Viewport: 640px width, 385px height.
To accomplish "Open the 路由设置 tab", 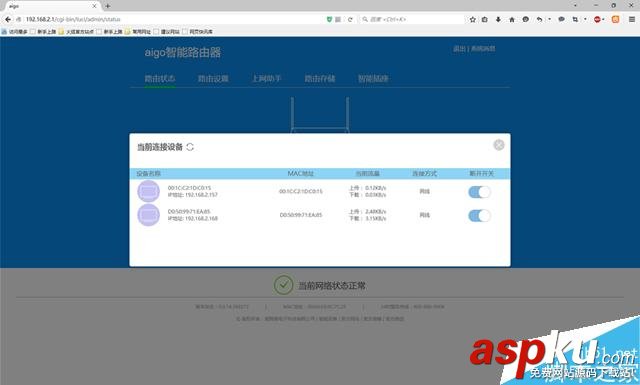I will coord(213,78).
